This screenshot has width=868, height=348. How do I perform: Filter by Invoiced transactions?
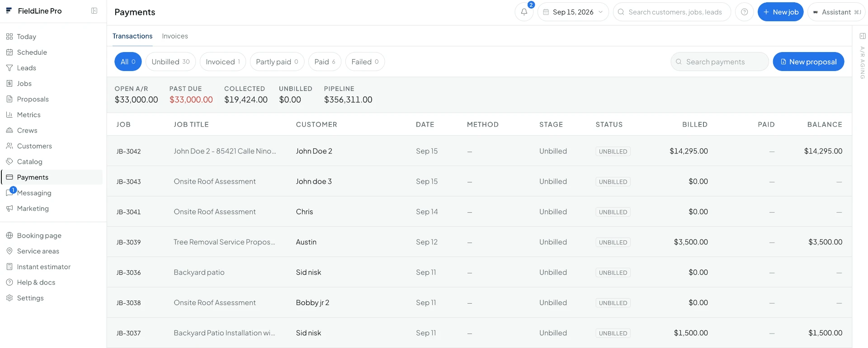(223, 62)
